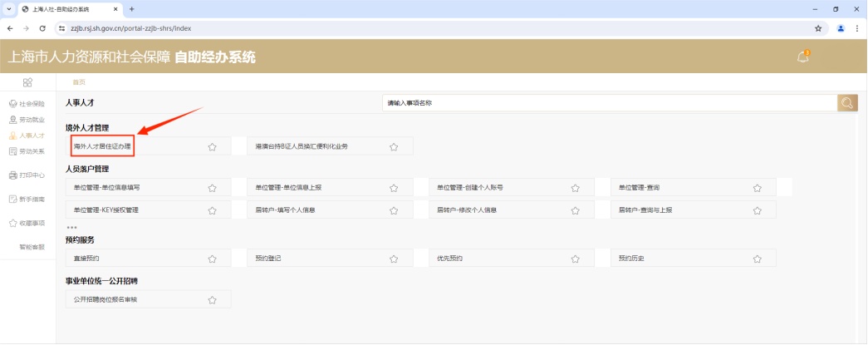Open 居转户-填写个人信息 item
Image resolution: width=868 pixels, height=345 pixels.
[284, 210]
